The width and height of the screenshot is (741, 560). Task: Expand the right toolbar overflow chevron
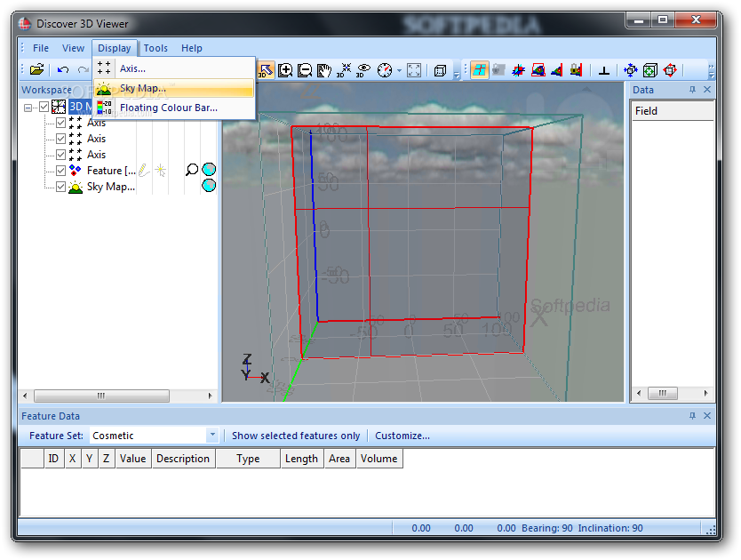tap(711, 71)
